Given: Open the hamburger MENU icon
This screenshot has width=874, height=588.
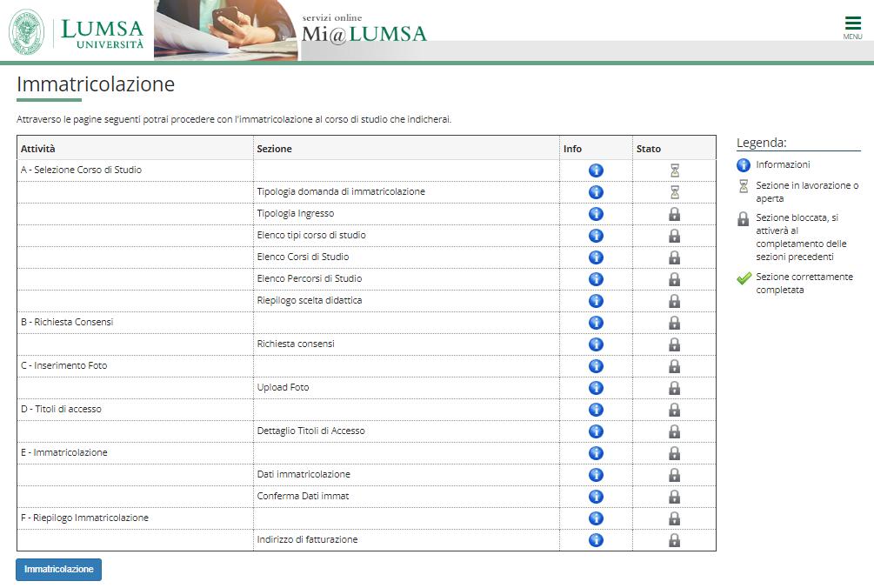Looking at the screenshot, I should (x=852, y=27).
